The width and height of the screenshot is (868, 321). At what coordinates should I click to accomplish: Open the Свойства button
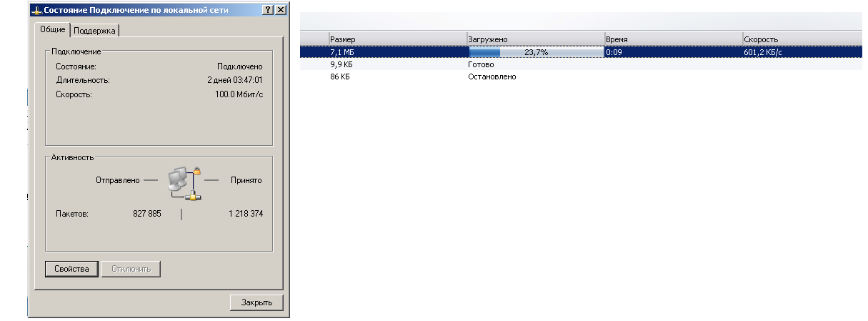[x=71, y=269]
